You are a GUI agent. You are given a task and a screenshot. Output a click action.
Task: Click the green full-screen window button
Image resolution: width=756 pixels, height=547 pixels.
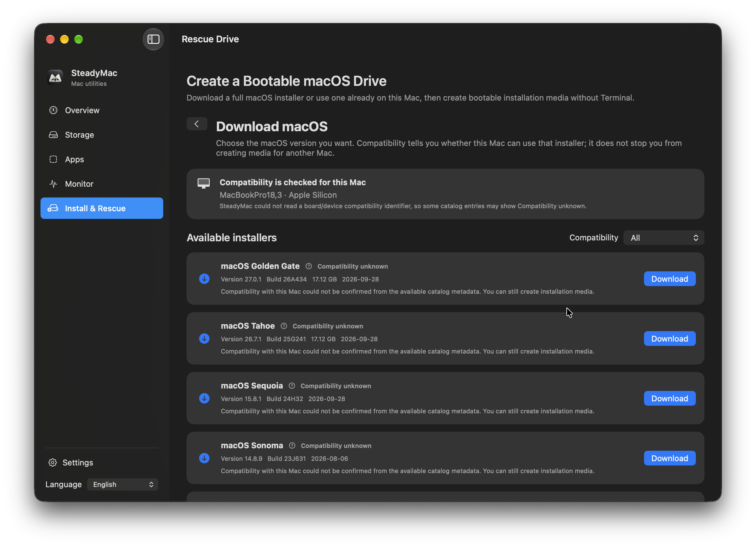coord(79,39)
